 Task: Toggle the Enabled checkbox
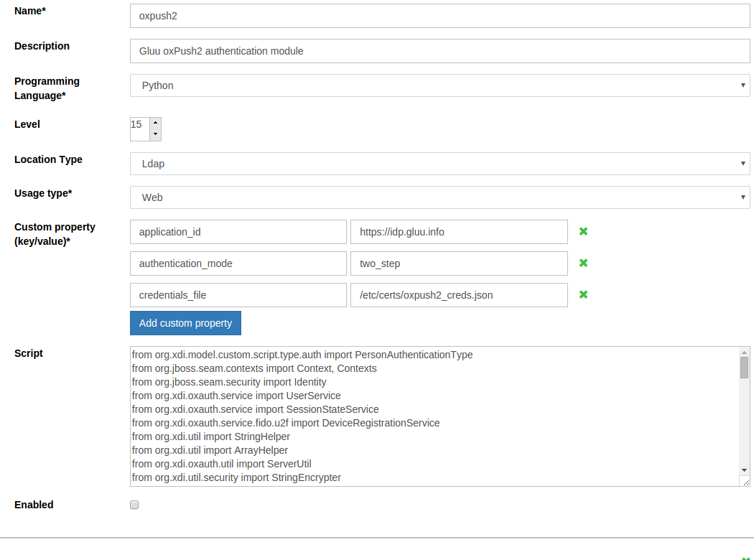tap(134, 505)
